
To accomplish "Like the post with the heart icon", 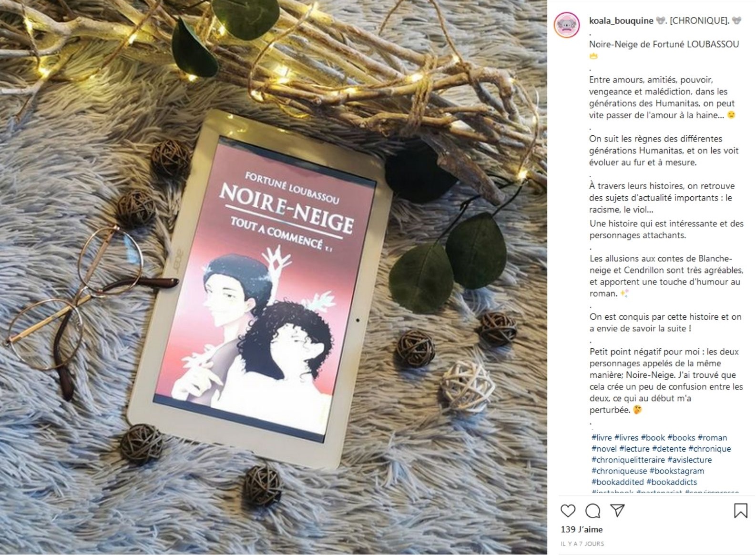I will coord(568,511).
